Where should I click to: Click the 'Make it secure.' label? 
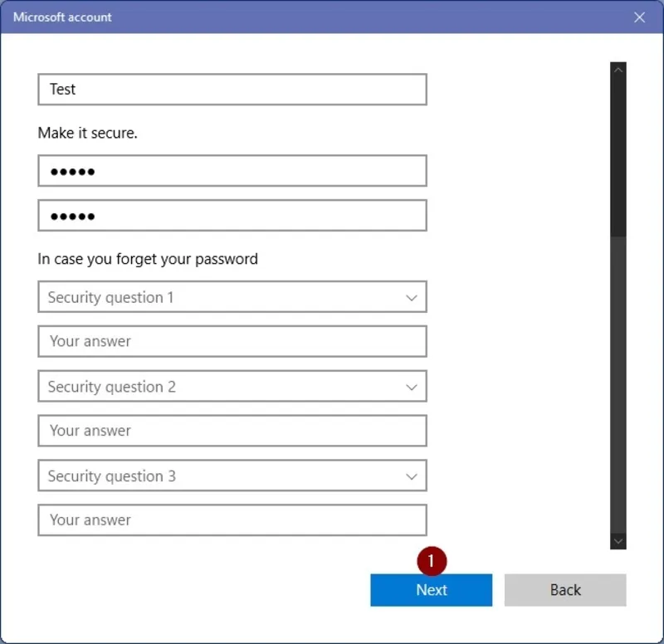pos(87,133)
